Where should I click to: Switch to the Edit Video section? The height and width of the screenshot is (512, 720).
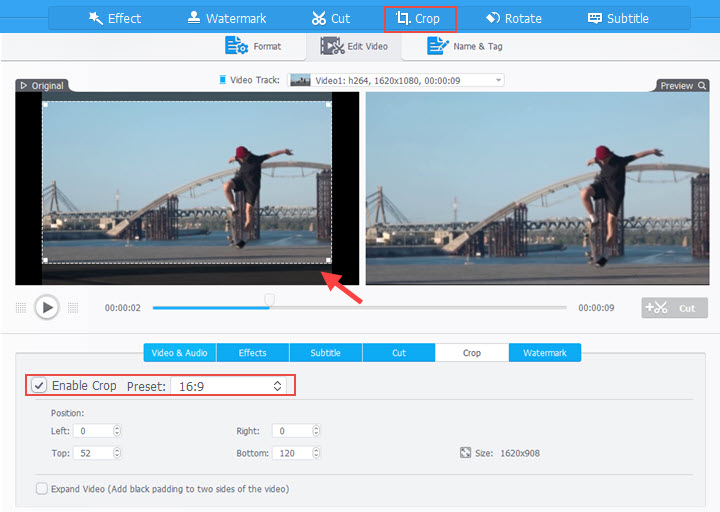[x=354, y=46]
